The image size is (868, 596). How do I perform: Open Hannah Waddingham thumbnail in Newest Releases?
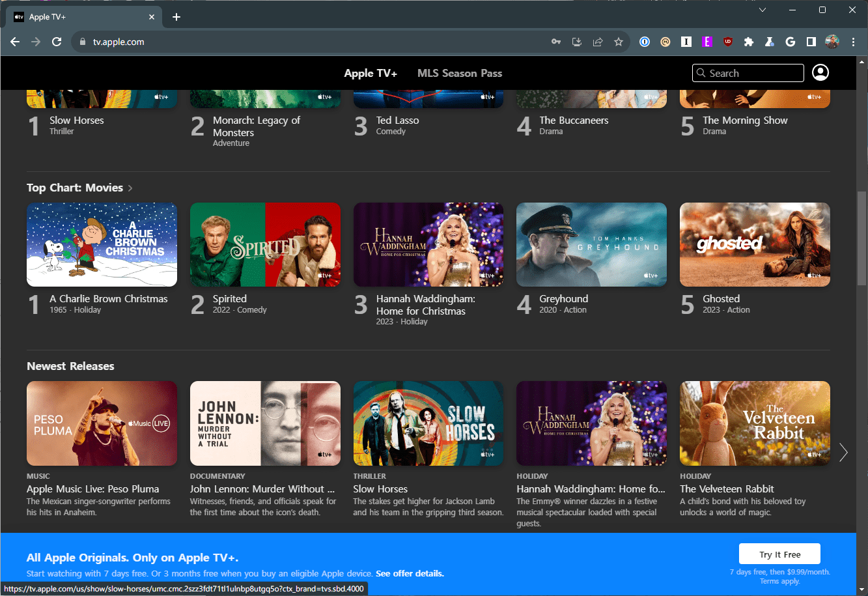pyautogui.click(x=591, y=423)
